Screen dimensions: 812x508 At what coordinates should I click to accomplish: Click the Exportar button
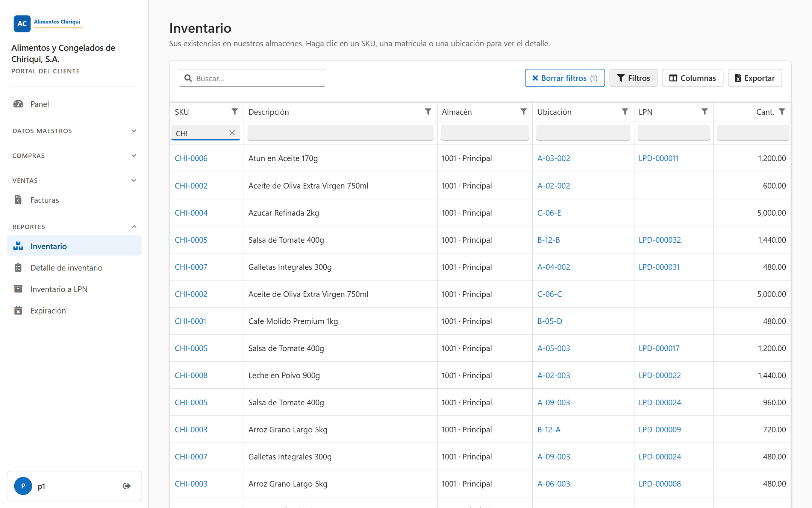click(x=755, y=78)
